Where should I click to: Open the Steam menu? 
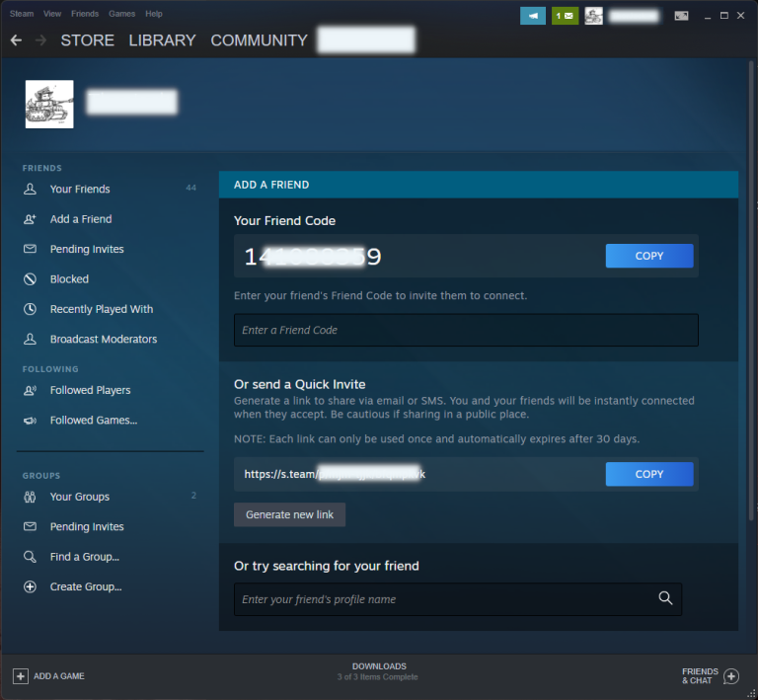pyautogui.click(x=22, y=14)
